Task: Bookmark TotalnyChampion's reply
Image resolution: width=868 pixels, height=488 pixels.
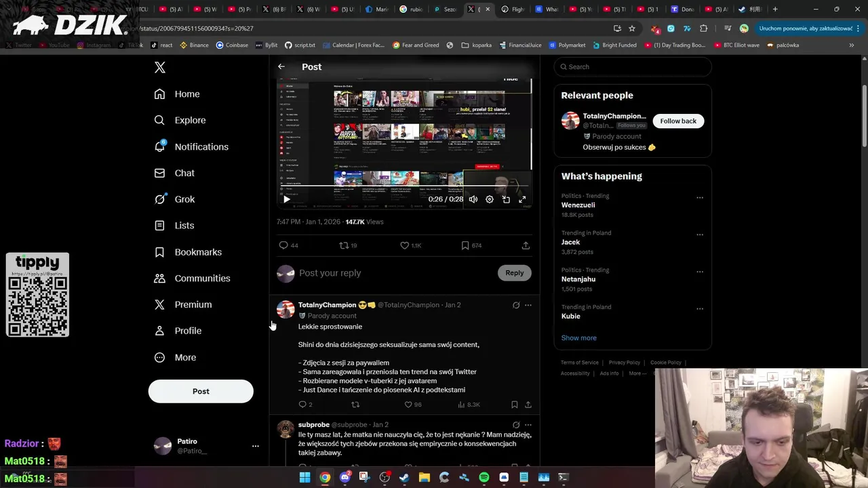Action: (x=515, y=405)
